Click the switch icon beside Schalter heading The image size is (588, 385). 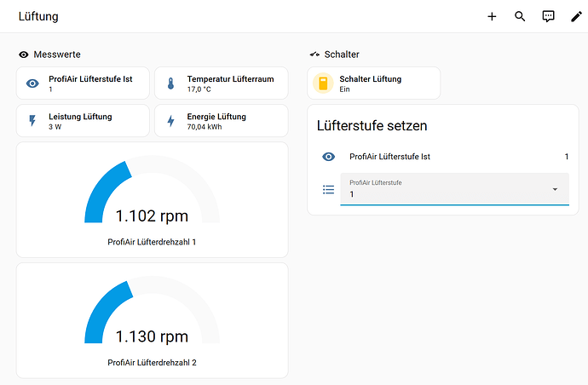click(314, 55)
